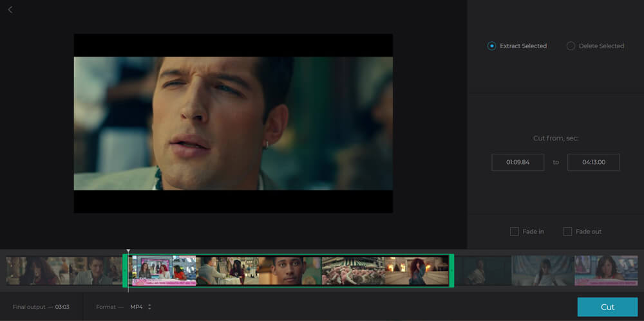Select the pink TV show timeline thumbnail

pos(162,271)
